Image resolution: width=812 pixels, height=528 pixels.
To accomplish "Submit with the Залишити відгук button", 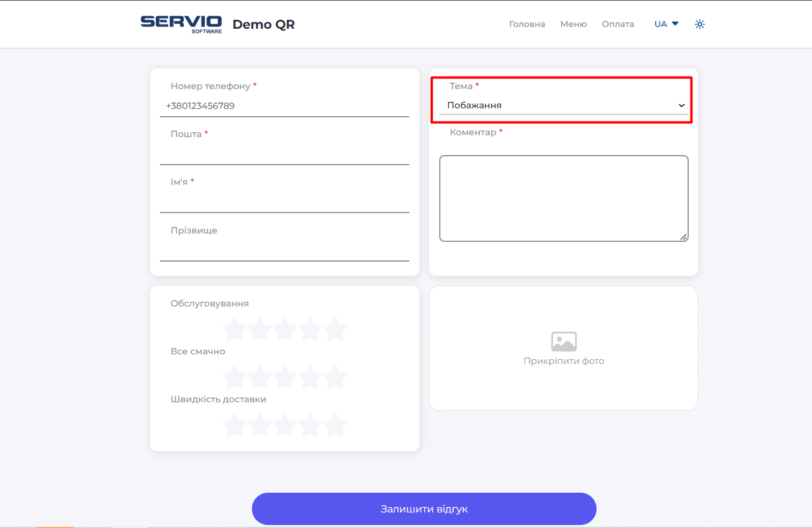I will point(424,509).
